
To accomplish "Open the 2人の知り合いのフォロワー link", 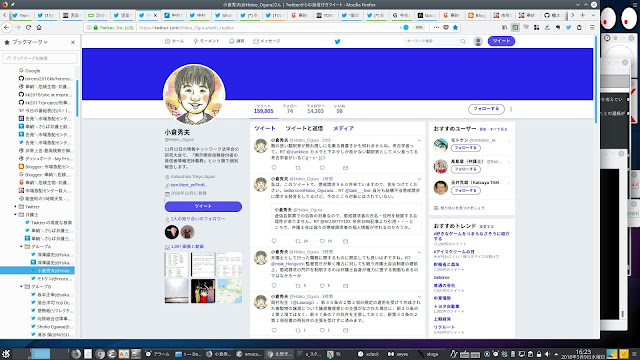I will (198, 219).
